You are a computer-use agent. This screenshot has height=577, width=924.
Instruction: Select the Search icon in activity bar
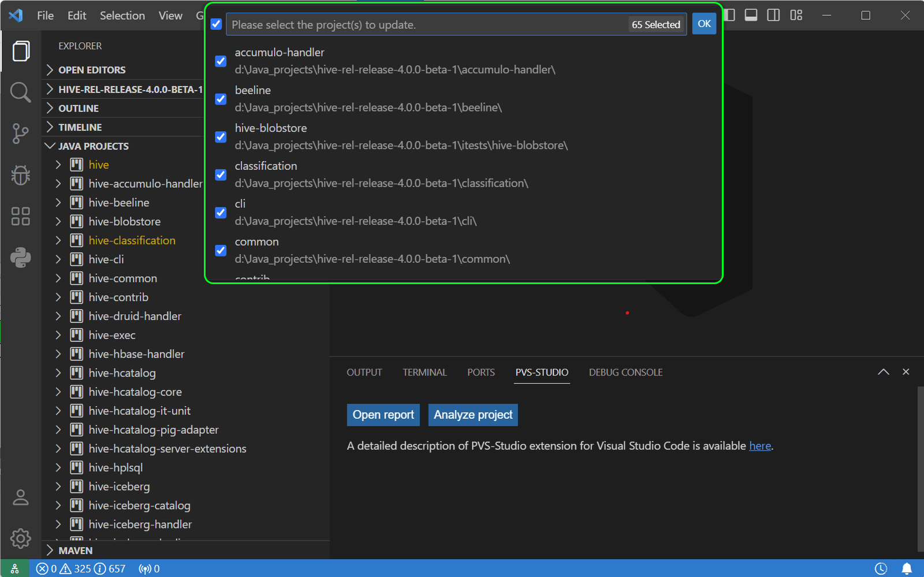pos(21,92)
